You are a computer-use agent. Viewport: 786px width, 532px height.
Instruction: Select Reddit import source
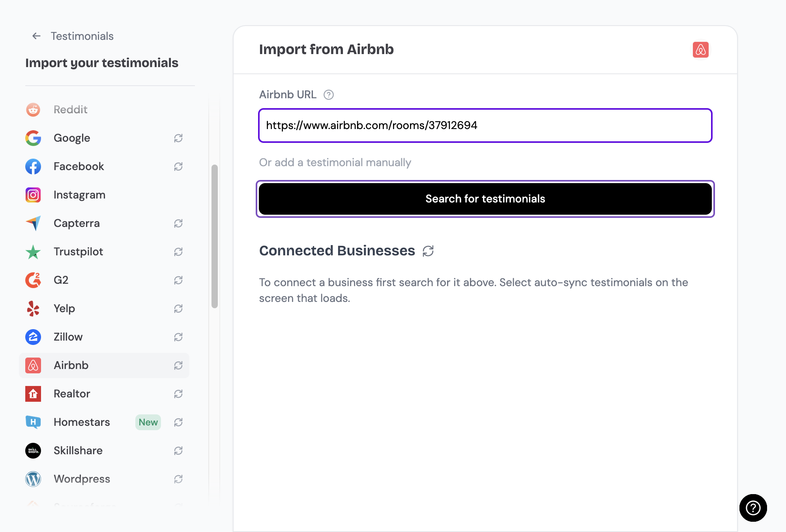[x=104, y=110]
